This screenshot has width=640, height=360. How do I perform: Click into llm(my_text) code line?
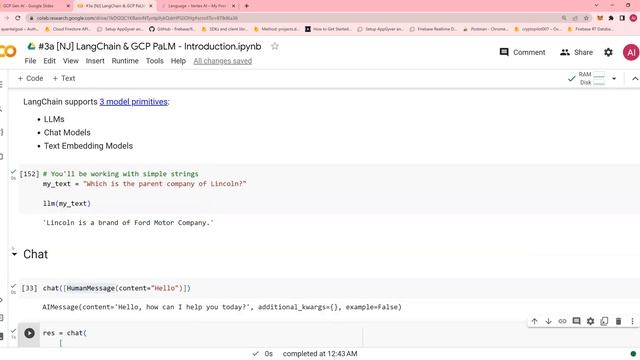pyautogui.click(x=67, y=203)
